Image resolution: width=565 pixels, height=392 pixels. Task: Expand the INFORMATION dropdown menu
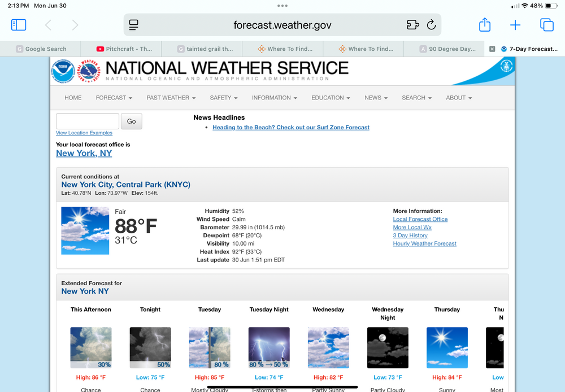click(275, 98)
